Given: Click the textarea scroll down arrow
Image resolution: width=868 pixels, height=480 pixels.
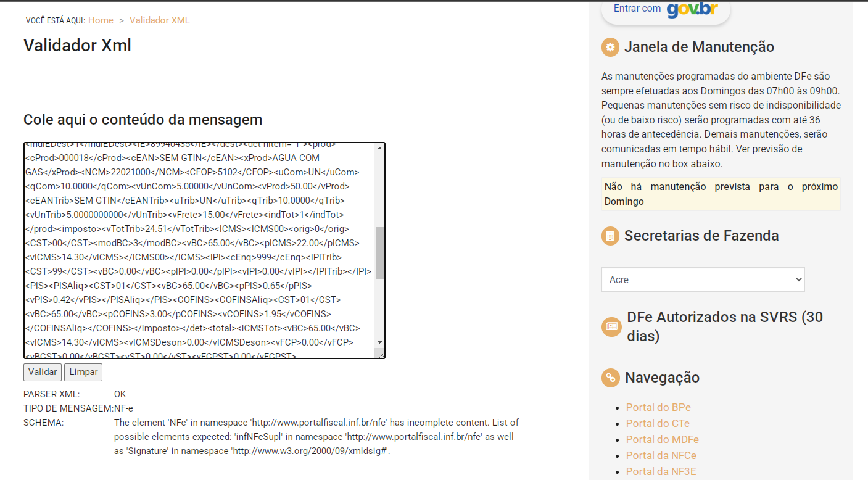Looking at the screenshot, I should point(379,342).
